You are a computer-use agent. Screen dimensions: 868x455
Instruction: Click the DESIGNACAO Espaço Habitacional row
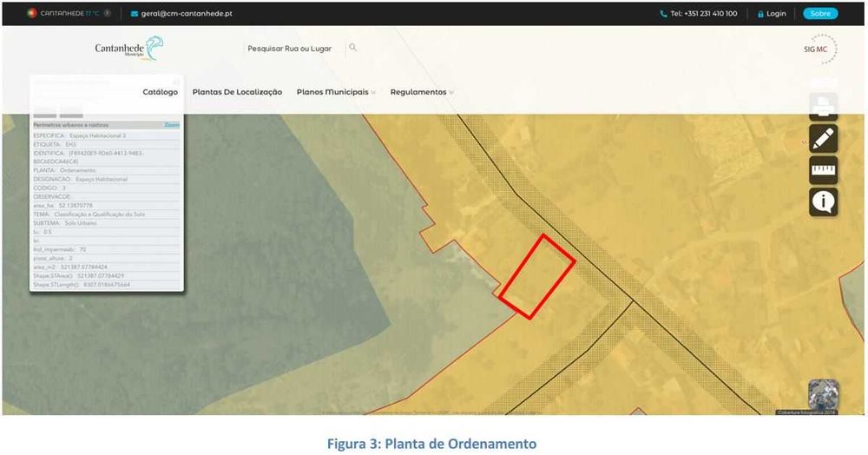pos(106,180)
